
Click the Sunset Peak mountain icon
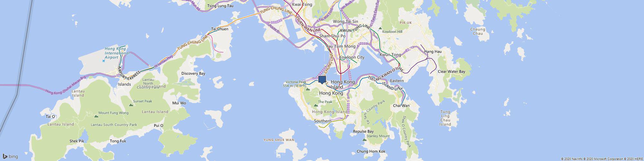pos(131,105)
